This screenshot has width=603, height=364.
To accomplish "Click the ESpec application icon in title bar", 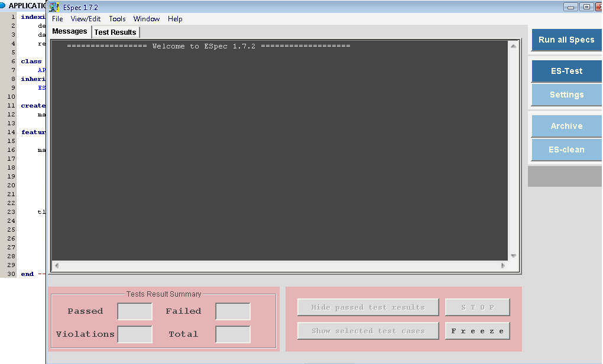I will 54,7.
